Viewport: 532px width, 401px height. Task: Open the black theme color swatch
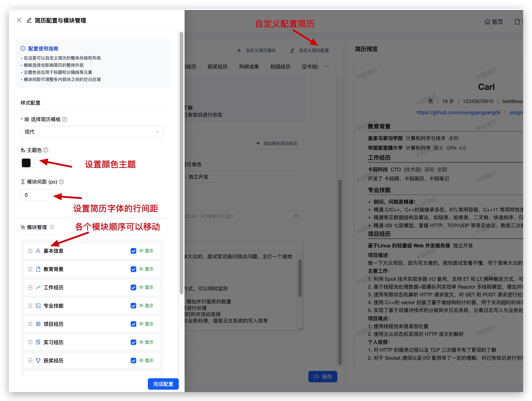pos(26,163)
